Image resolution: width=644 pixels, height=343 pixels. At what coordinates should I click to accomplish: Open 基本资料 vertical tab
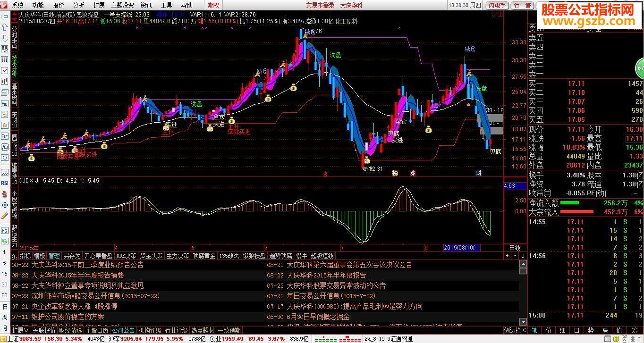[x=14, y=94]
